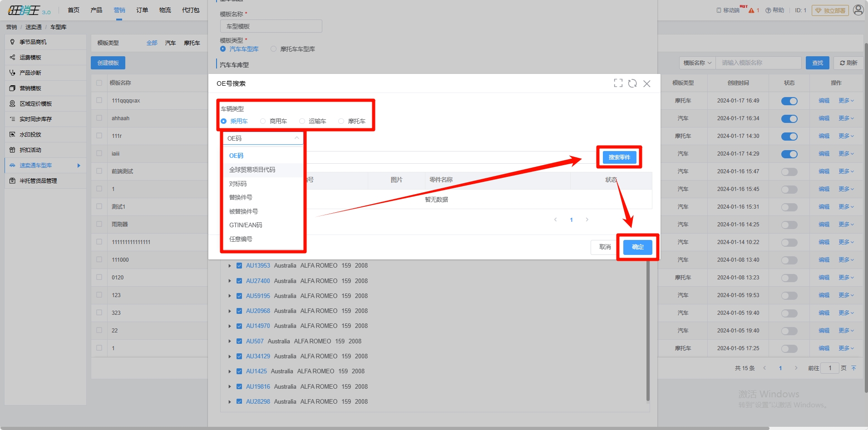The width and height of the screenshot is (868, 430).
Task: Choose 全球贸易项目代码 from the dropdown list
Action: (252, 170)
